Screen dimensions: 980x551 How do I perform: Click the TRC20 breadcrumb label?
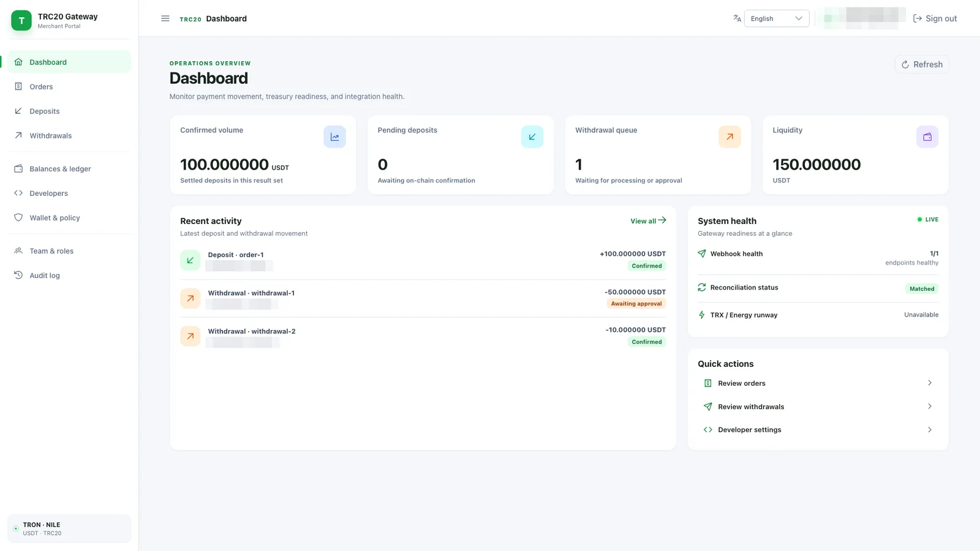[190, 19]
